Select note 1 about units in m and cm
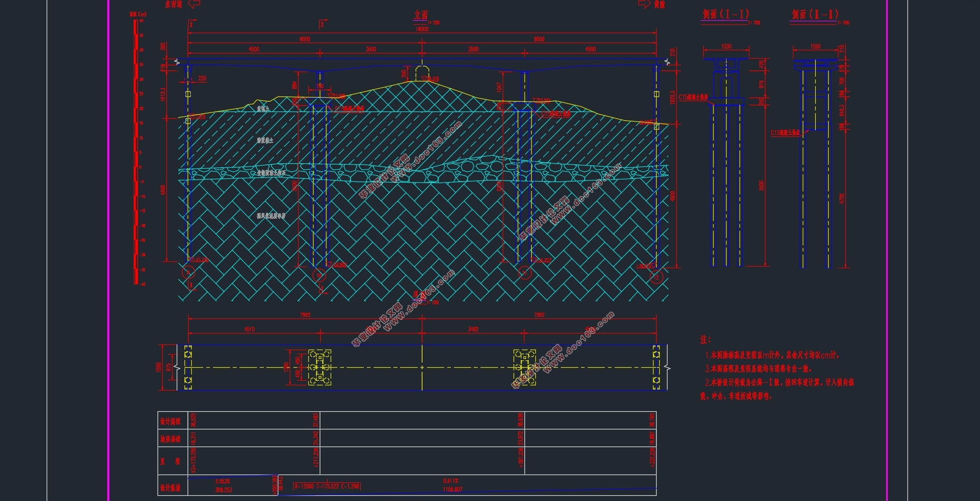980x501 pixels. [x=772, y=355]
